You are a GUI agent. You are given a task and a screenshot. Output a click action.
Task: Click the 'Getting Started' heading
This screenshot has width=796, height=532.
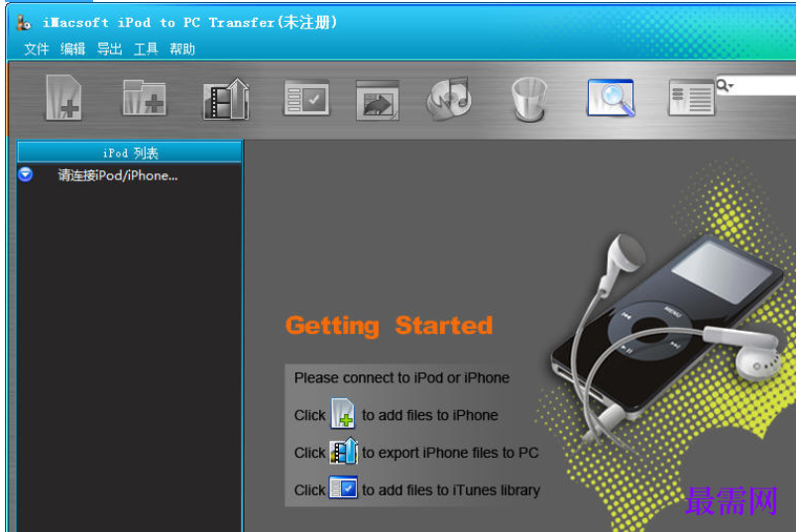click(x=389, y=326)
